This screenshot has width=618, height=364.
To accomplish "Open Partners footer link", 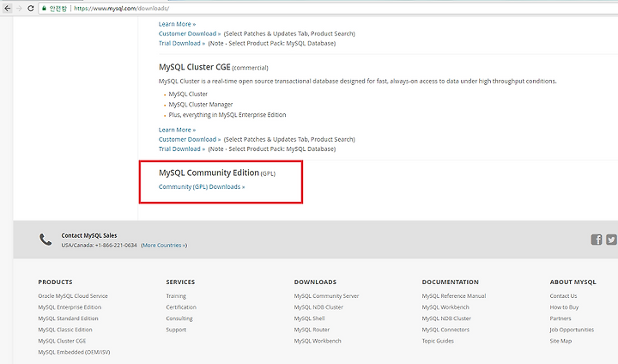I will (560, 318).
